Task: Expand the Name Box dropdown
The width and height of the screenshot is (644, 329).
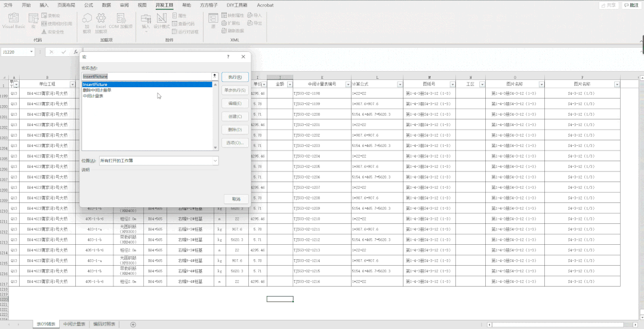Action: (32, 52)
